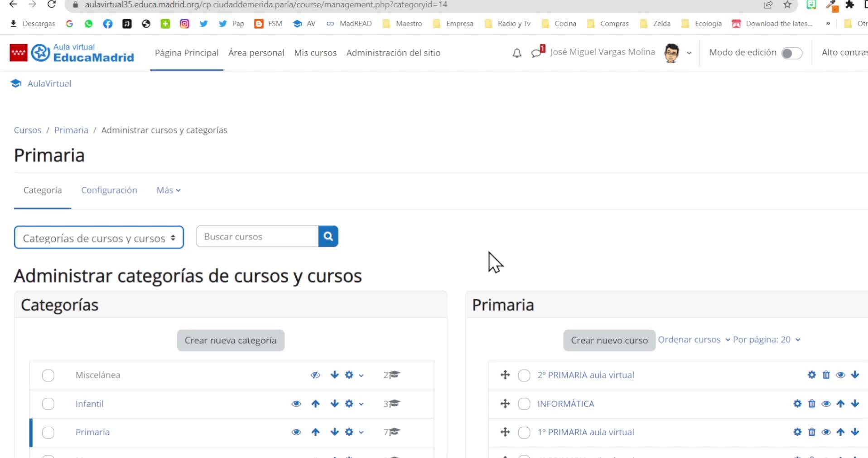Open Mis cursos in the navbar
This screenshot has height=458, width=868.
point(315,53)
